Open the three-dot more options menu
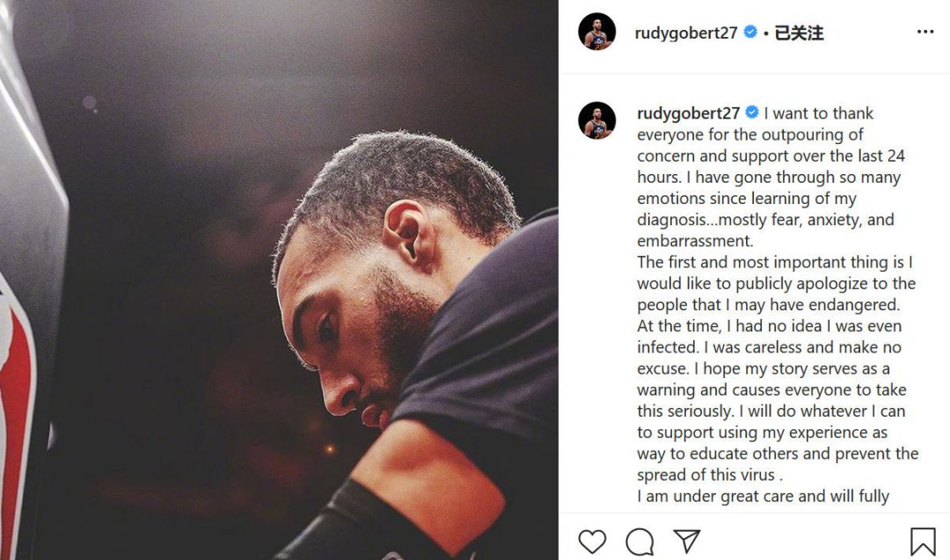 pos(925,32)
